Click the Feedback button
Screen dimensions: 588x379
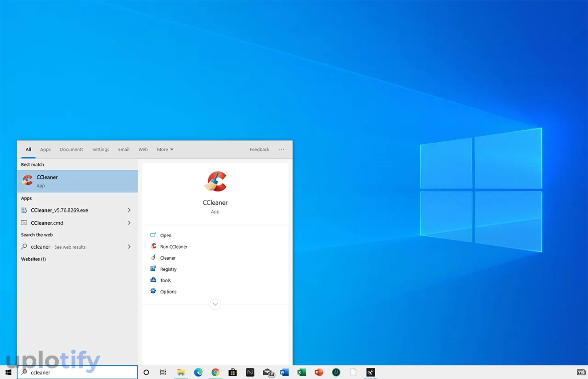click(260, 150)
